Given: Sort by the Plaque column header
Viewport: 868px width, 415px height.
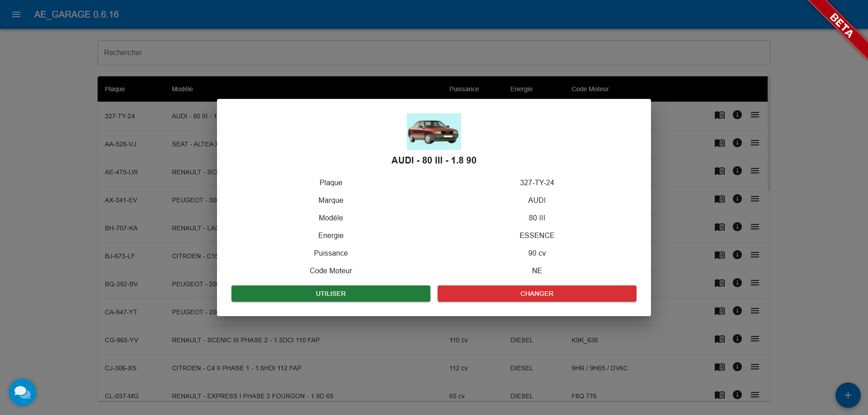Looking at the screenshot, I should pos(115,89).
